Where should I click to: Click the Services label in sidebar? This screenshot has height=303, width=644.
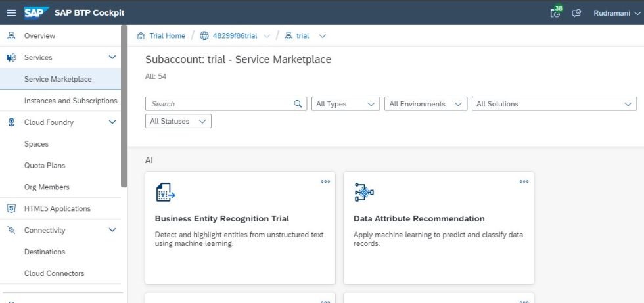click(38, 57)
